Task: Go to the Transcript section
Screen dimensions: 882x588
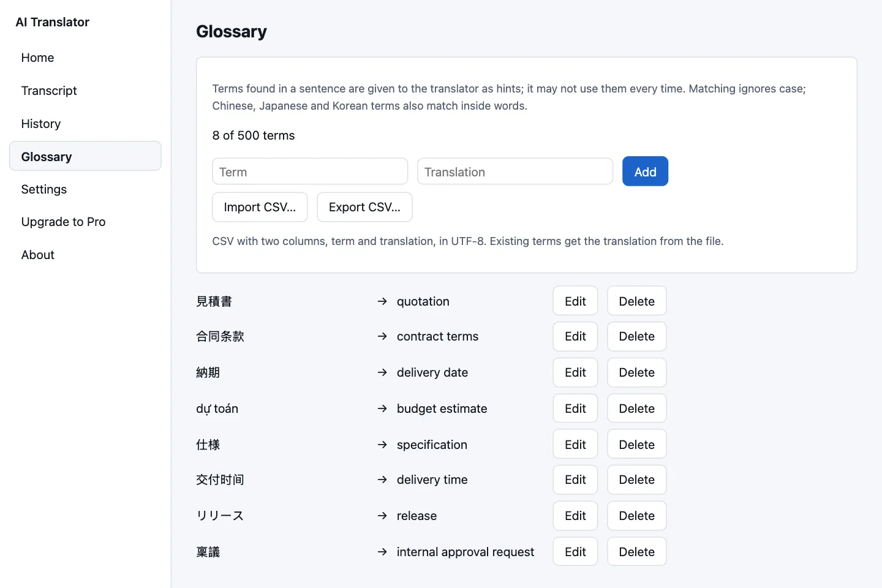Action: pyautogui.click(x=85, y=91)
